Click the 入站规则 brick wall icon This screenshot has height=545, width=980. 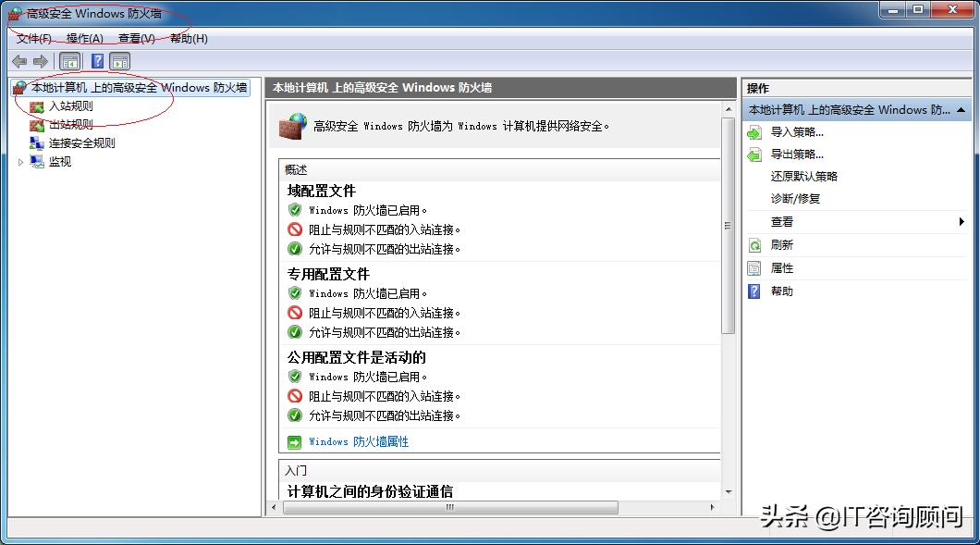coord(37,106)
